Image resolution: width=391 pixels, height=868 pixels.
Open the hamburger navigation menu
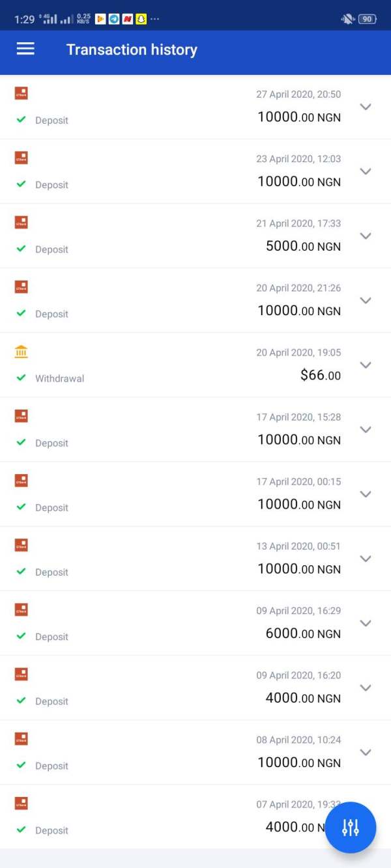[x=25, y=49]
